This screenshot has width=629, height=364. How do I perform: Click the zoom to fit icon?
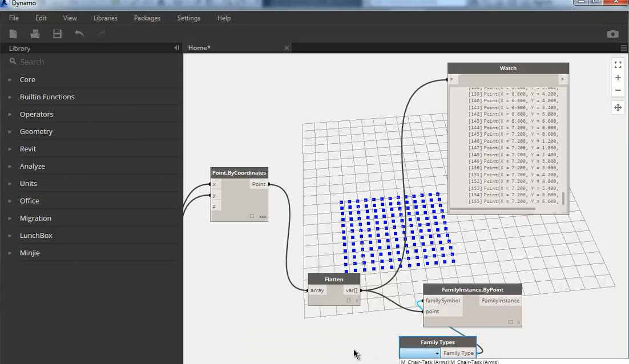618,65
